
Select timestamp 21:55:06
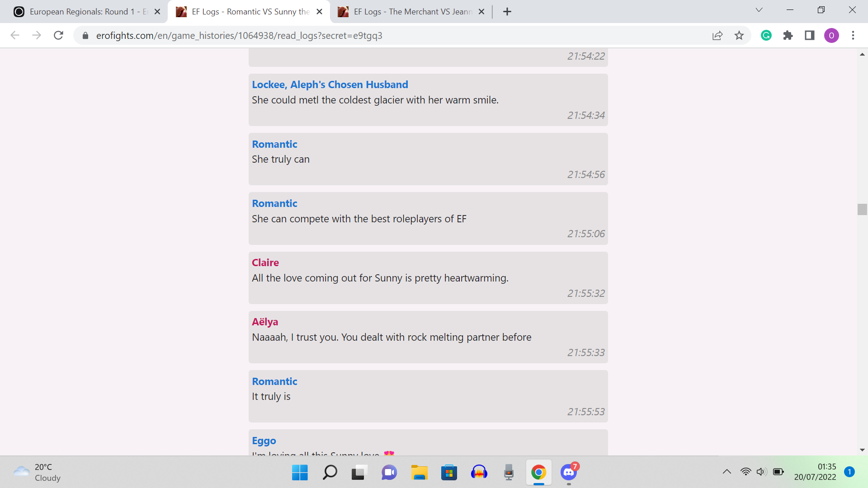586,234
